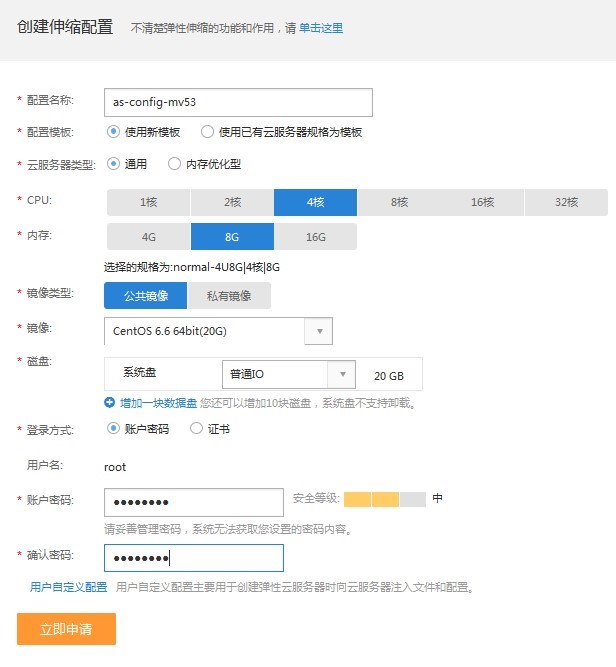
Task: Open 用户自定义配置 link
Action: (68, 587)
